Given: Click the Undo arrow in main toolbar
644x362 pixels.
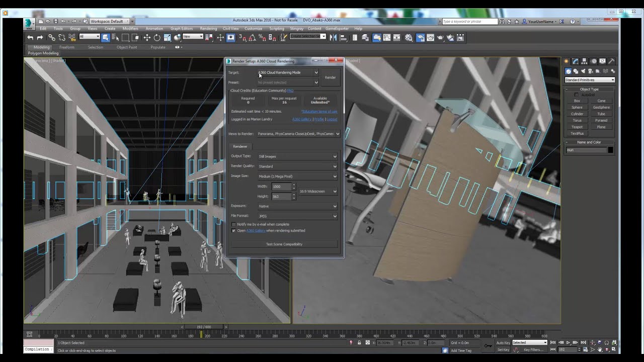Looking at the screenshot, I should click(30, 38).
